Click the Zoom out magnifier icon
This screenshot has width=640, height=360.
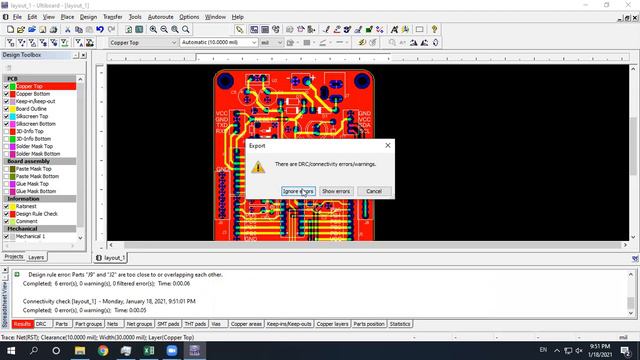click(164, 29)
